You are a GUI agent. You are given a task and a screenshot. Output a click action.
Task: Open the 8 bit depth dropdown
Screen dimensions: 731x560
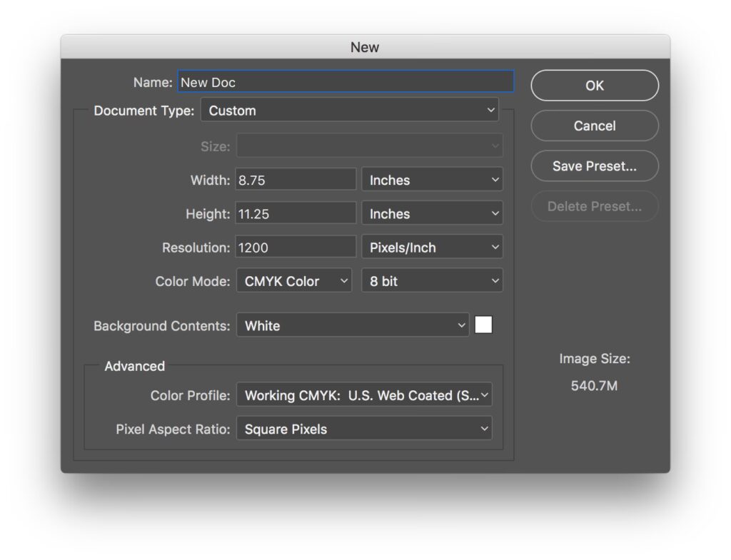[x=433, y=281]
